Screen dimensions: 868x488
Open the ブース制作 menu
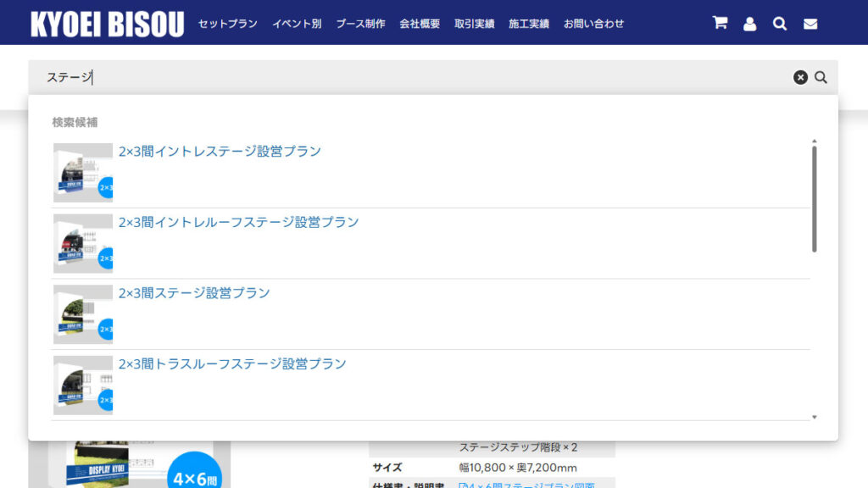(360, 24)
